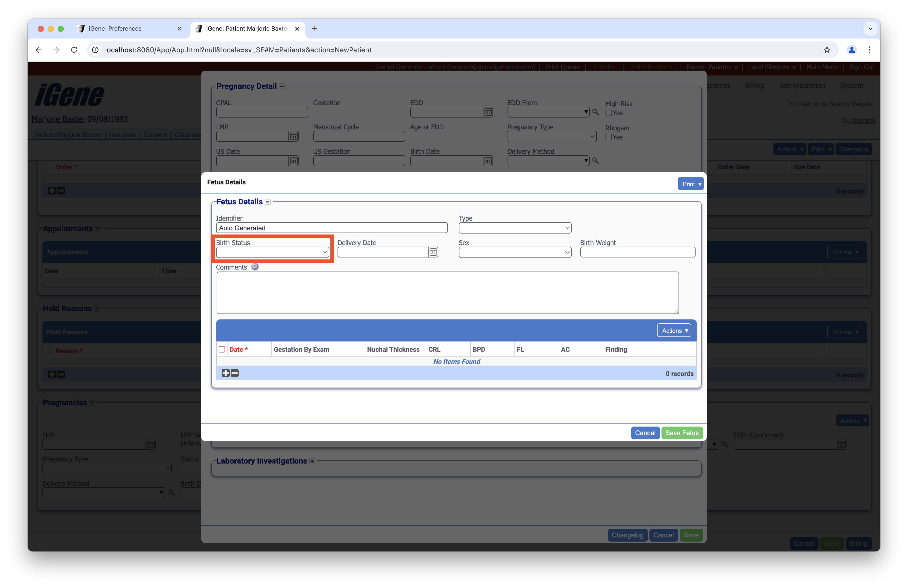Click the magnifier beside Delivery Method
The width and height of the screenshot is (908, 588).
click(595, 161)
